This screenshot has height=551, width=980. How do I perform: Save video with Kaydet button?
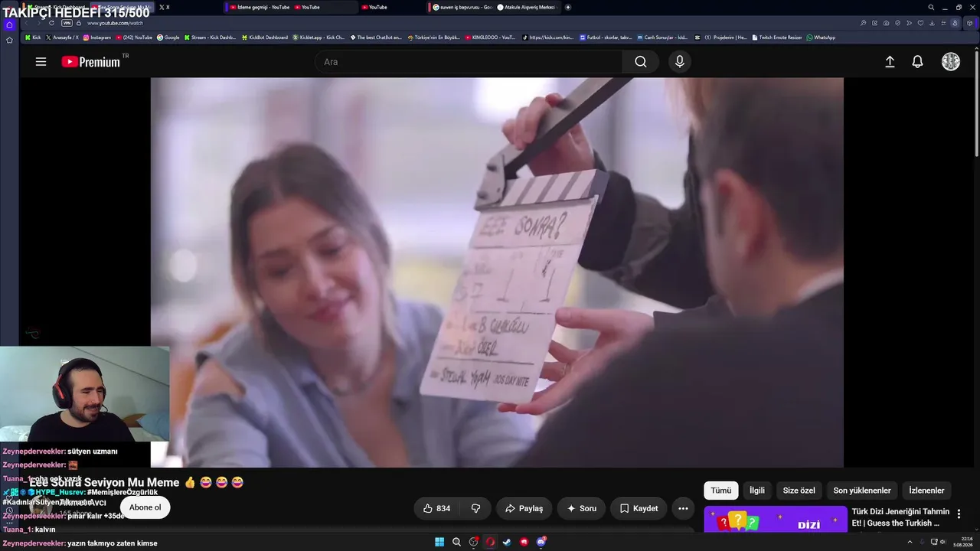tap(639, 508)
